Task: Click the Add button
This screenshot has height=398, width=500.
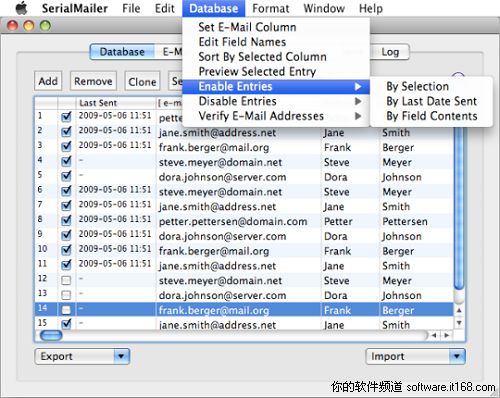Action: (x=48, y=81)
